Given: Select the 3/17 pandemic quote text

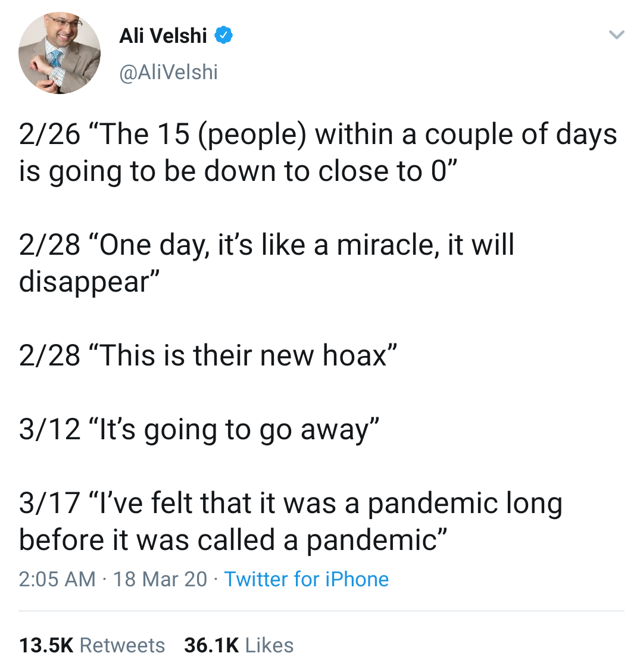Looking at the screenshot, I should coord(291,521).
